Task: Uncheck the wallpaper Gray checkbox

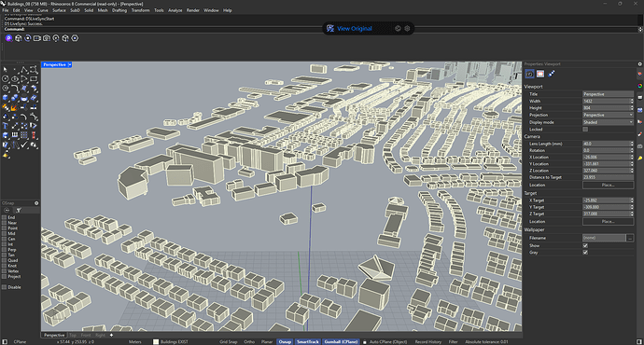Action: pyautogui.click(x=585, y=253)
